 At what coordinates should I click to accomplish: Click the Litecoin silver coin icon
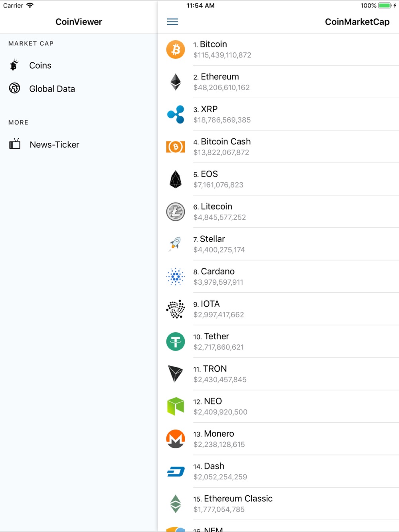[176, 212]
